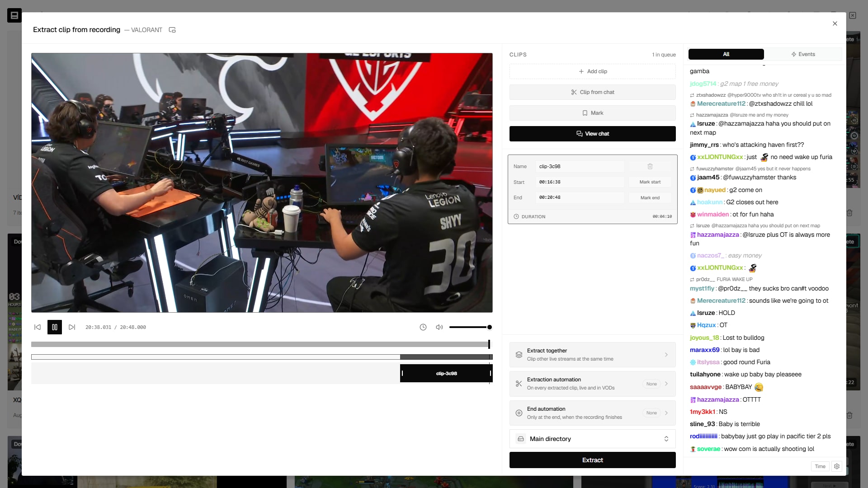
Task: Click maraxx69 username in chat
Action: pos(704,350)
